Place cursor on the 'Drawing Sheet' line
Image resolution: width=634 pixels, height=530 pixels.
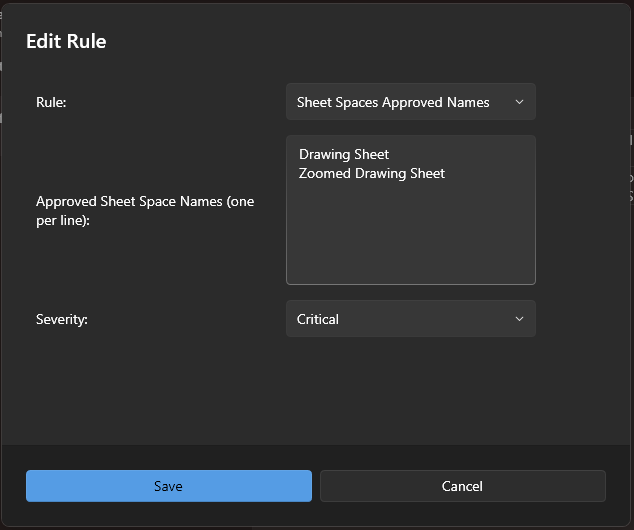(x=344, y=154)
